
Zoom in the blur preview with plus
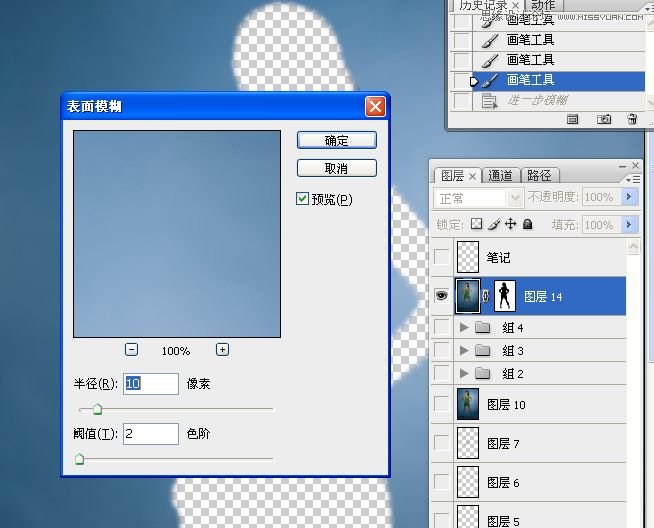pyautogui.click(x=222, y=349)
